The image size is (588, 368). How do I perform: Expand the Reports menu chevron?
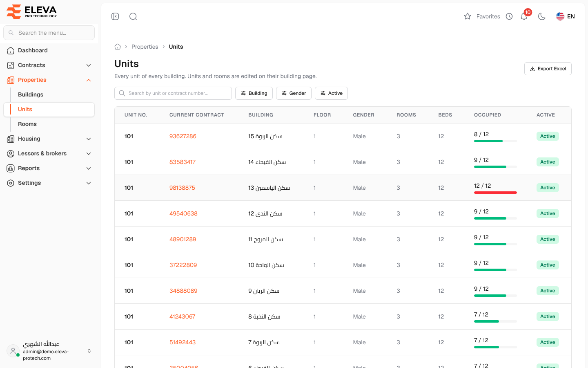point(89,168)
